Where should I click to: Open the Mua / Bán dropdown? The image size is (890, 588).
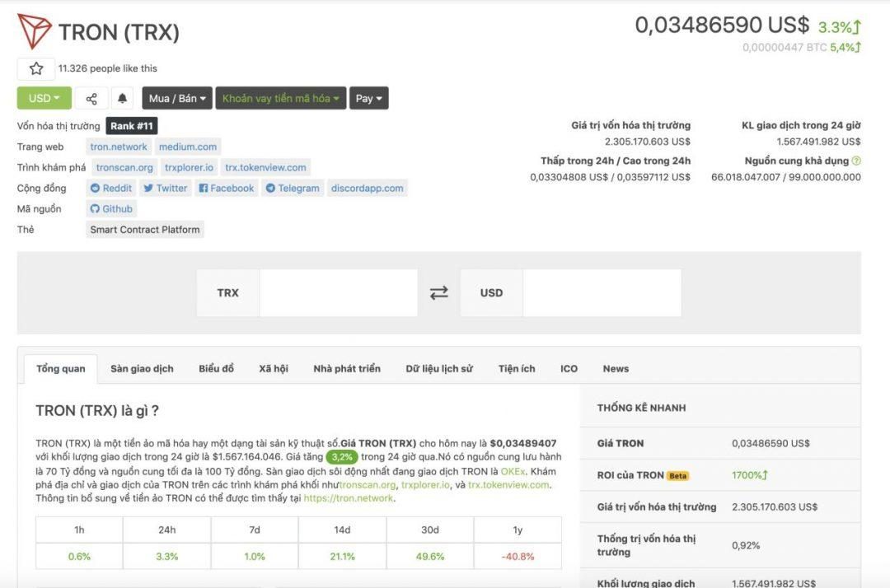coord(177,98)
